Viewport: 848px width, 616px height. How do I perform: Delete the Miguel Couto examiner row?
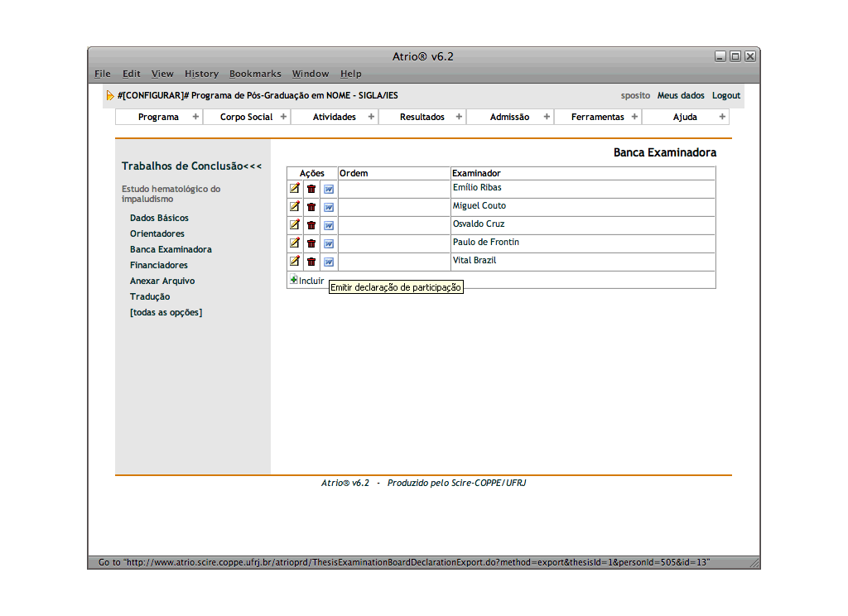311,207
